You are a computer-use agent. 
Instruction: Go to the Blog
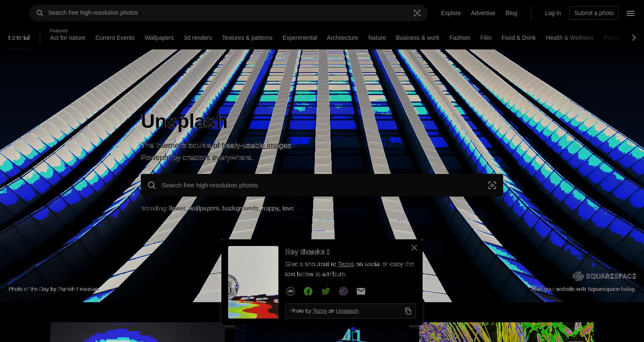click(x=511, y=13)
